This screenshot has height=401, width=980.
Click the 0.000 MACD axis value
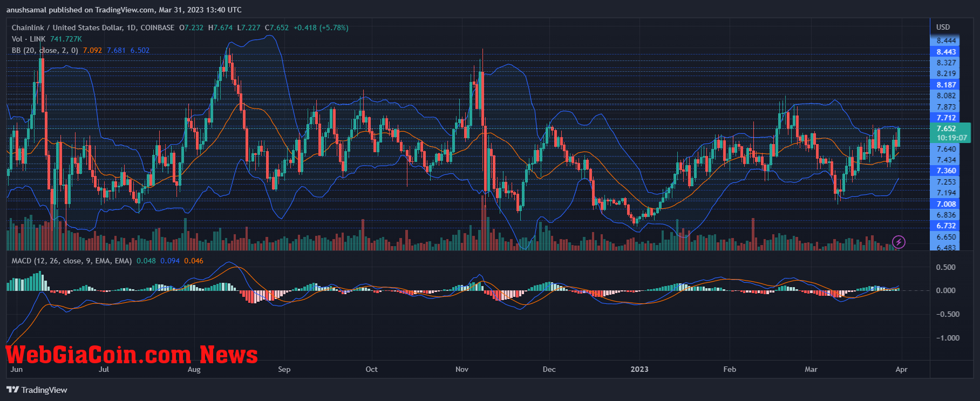945,290
